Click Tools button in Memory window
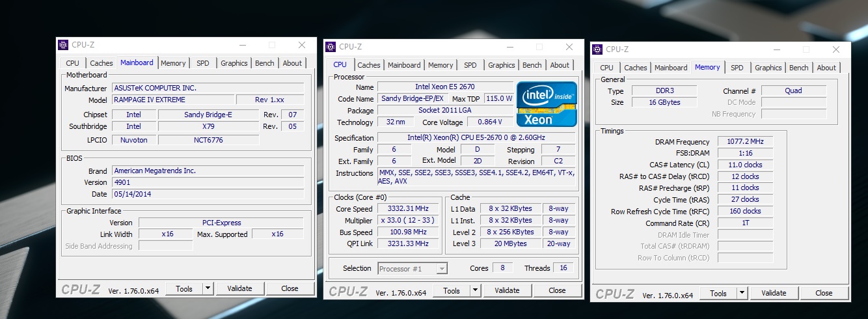The image size is (868, 319). [718, 293]
